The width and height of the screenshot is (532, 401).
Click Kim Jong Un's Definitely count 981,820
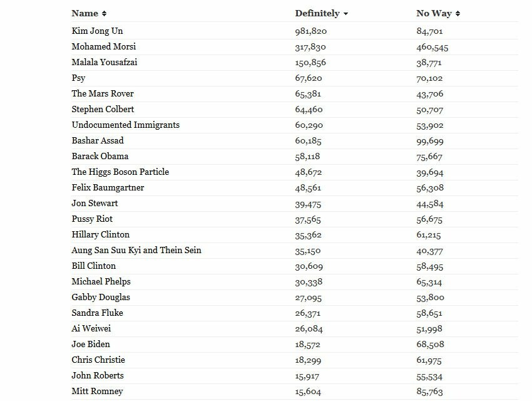(x=311, y=31)
